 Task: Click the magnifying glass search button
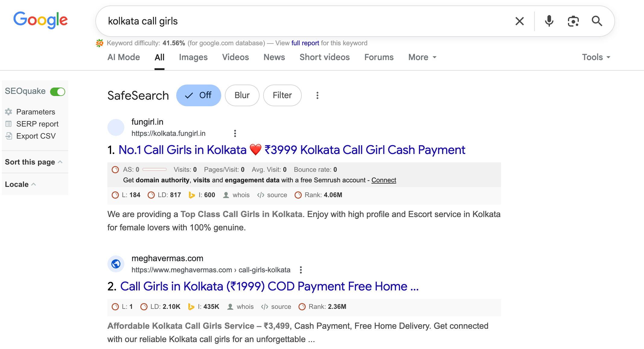[597, 21]
